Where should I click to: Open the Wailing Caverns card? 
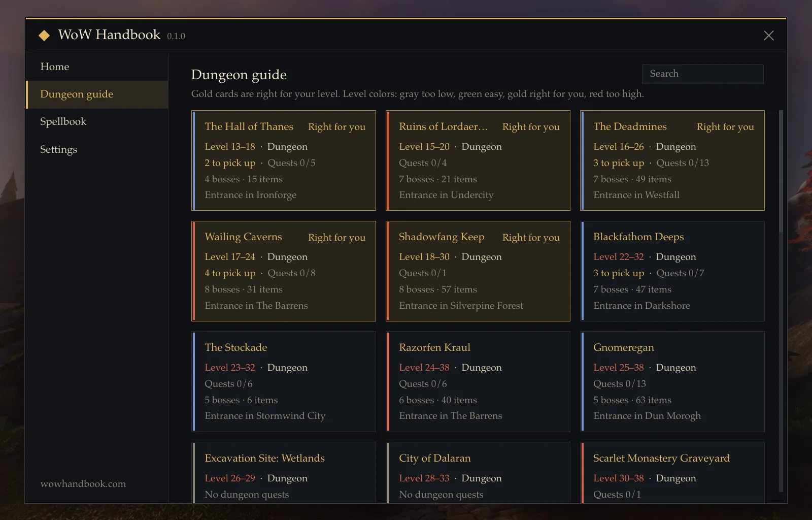tap(284, 271)
